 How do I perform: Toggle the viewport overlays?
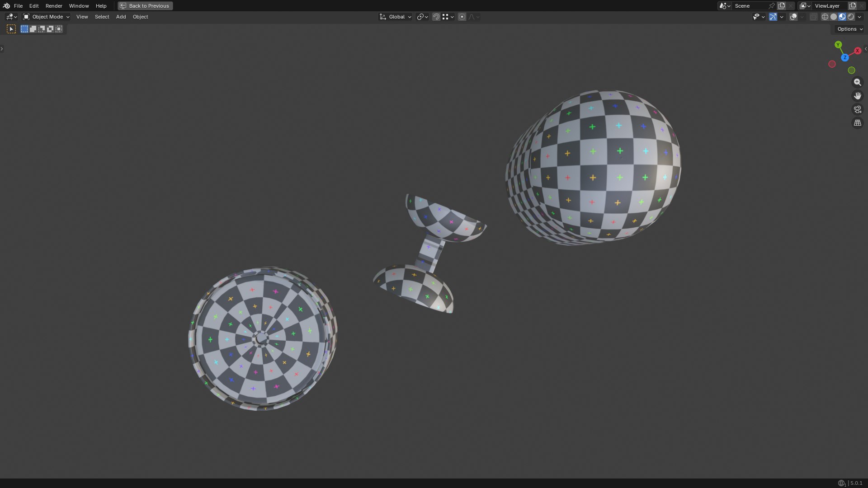(x=793, y=17)
